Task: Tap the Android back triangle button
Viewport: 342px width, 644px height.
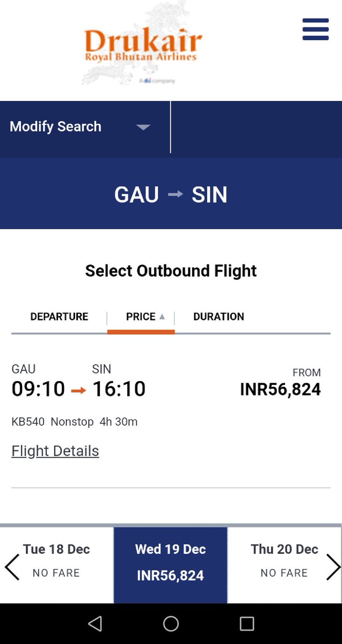Action: tap(95, 623)
